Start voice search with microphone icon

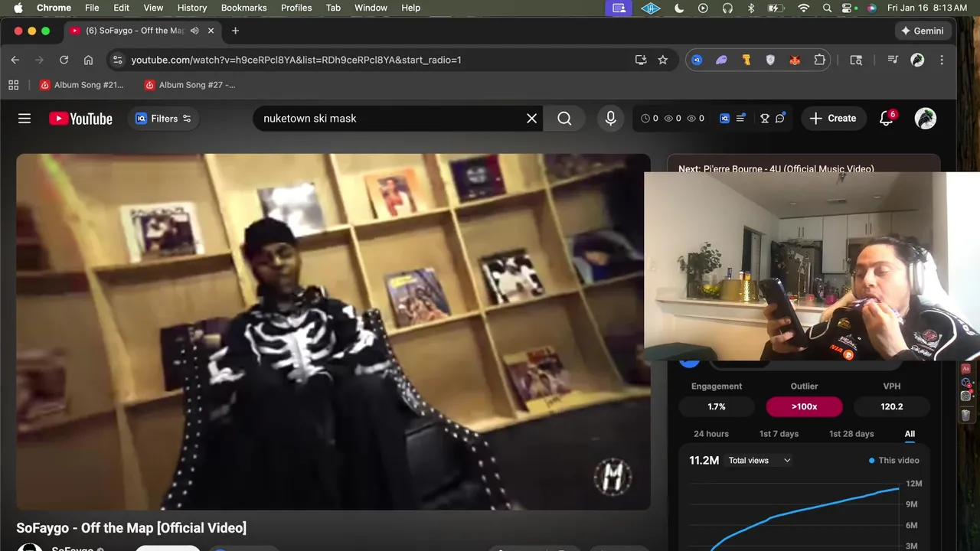[x=610, y=119]
